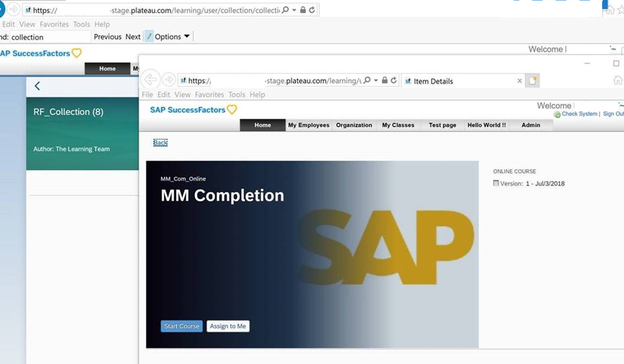This screenshot has width=624, height=364.
Task: Click lock icon in background address bar
Action: click(x=303, y=9)
